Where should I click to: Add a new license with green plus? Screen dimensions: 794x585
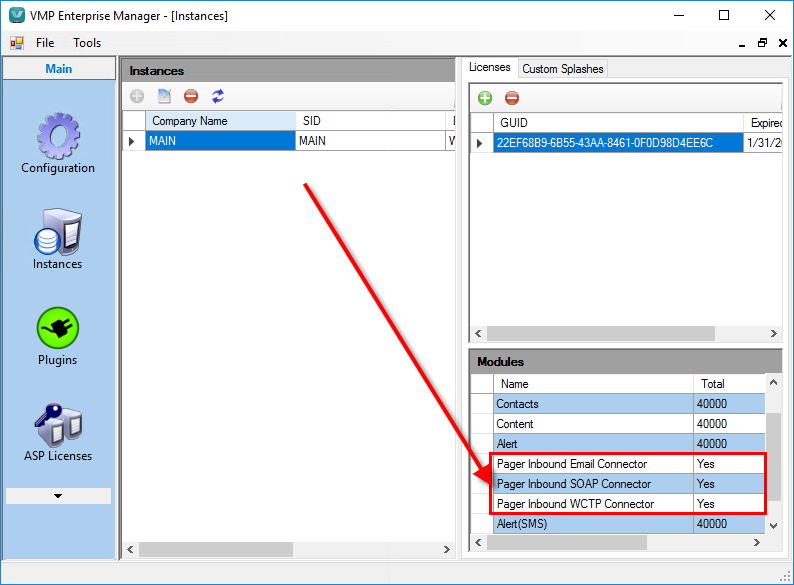point(485,98)
